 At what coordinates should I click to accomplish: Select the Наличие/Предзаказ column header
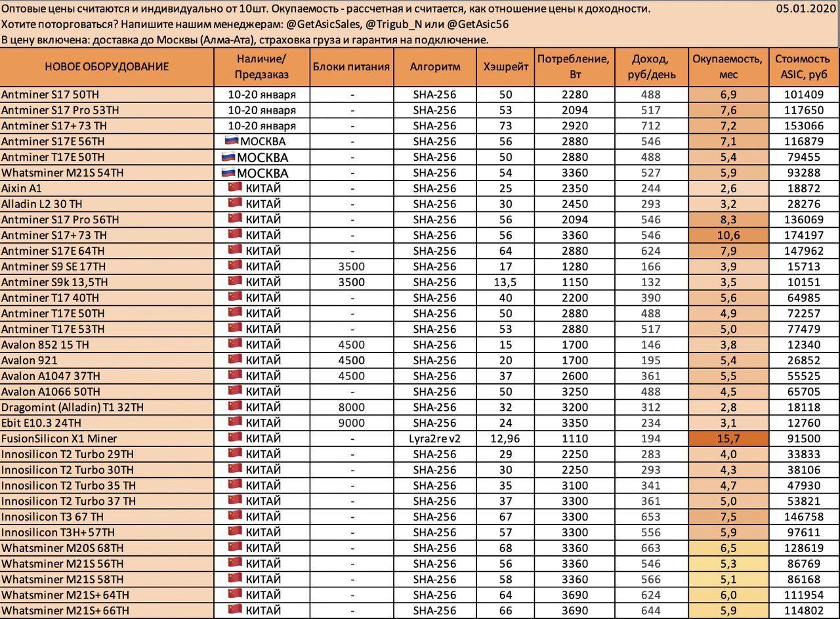pyautogui.click(x=262, y=67)
